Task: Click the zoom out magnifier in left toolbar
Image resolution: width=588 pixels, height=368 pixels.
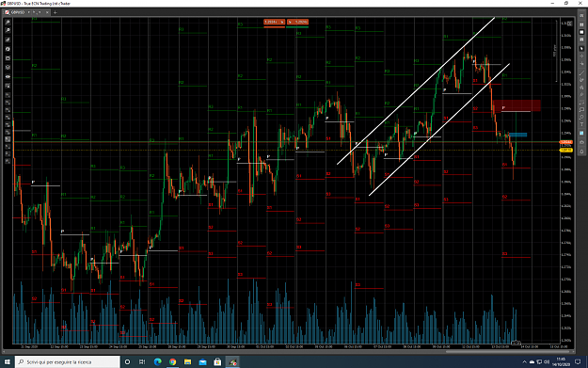Action: [x=8, y=31]
